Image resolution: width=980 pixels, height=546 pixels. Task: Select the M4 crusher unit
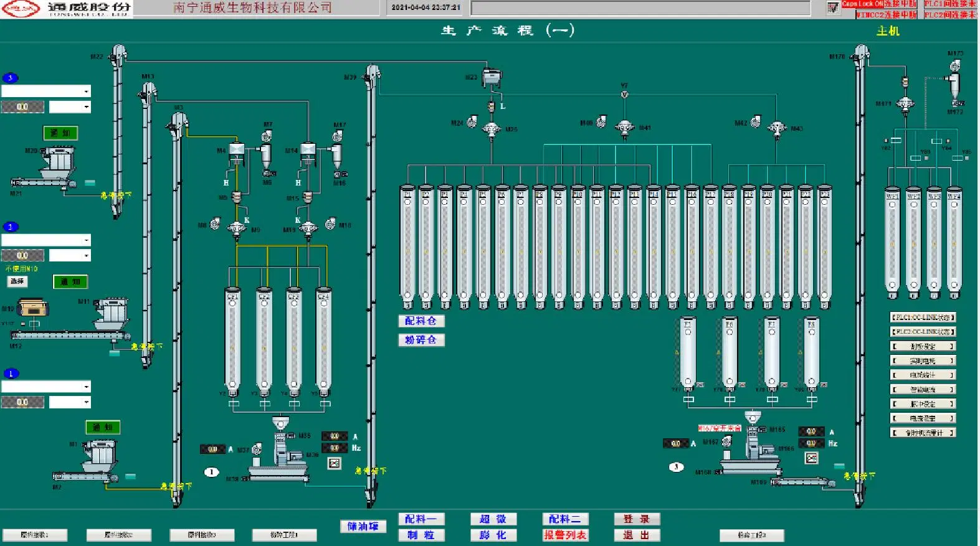236,154
